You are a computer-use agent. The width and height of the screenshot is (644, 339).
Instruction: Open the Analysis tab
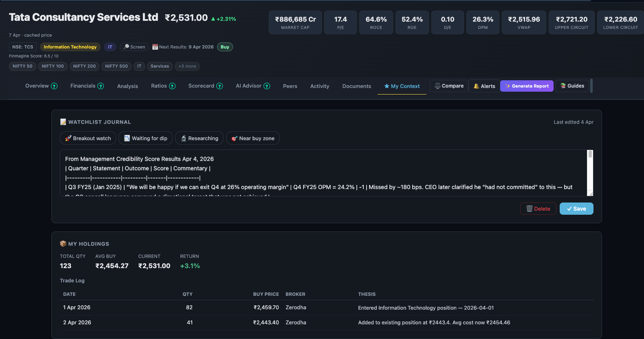[x=127, y=86]
